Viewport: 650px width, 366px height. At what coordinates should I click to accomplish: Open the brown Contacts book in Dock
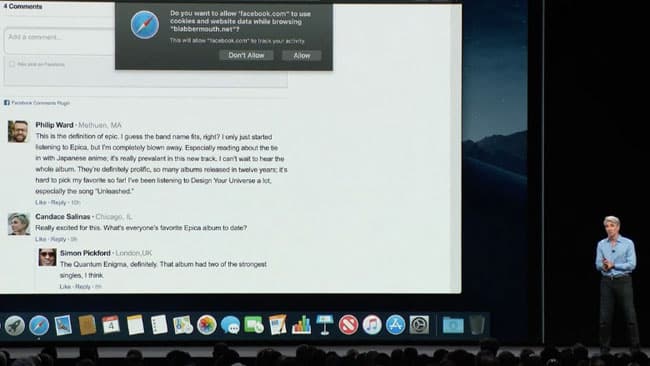click(87, 325)
